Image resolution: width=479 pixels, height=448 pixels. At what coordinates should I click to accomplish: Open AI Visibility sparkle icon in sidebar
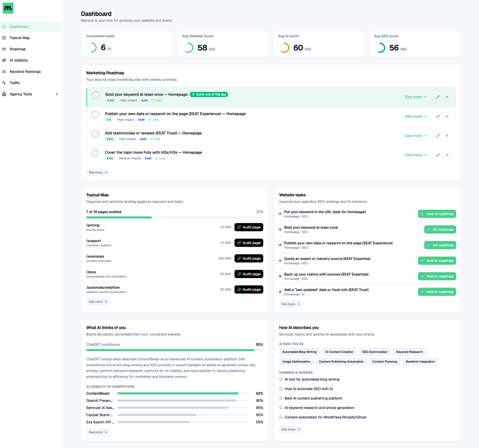pyautogui.click(x=4, y=60)
